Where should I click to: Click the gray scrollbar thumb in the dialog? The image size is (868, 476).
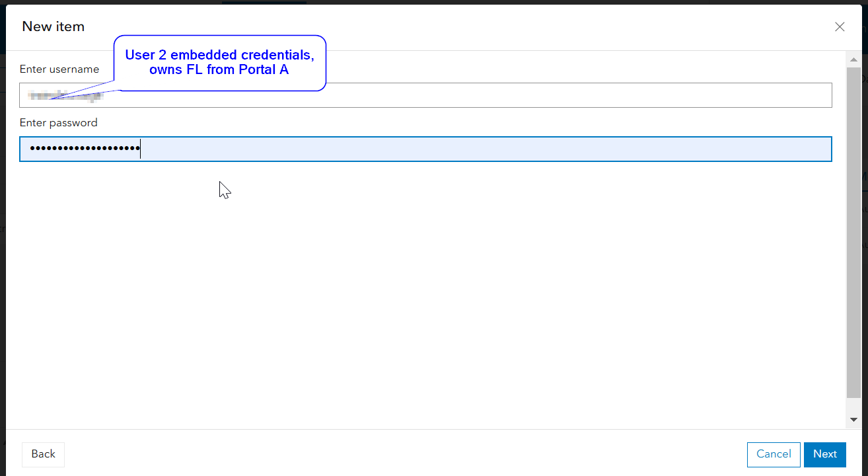point(853,232)
